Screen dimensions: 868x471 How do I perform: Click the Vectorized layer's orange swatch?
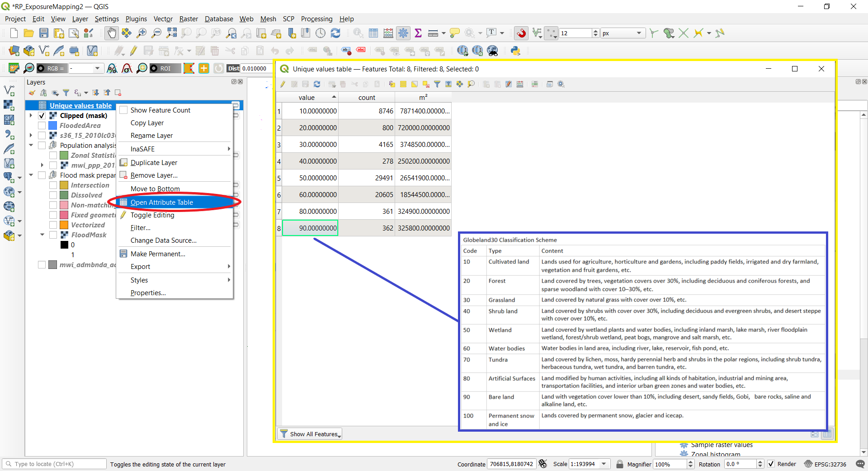pyautogui.click(x=63, y=225)
